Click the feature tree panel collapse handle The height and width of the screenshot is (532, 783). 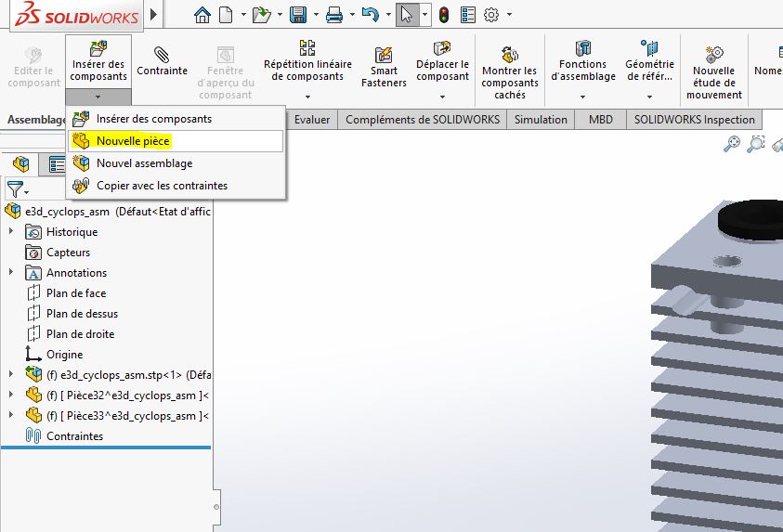click(215, 507)
